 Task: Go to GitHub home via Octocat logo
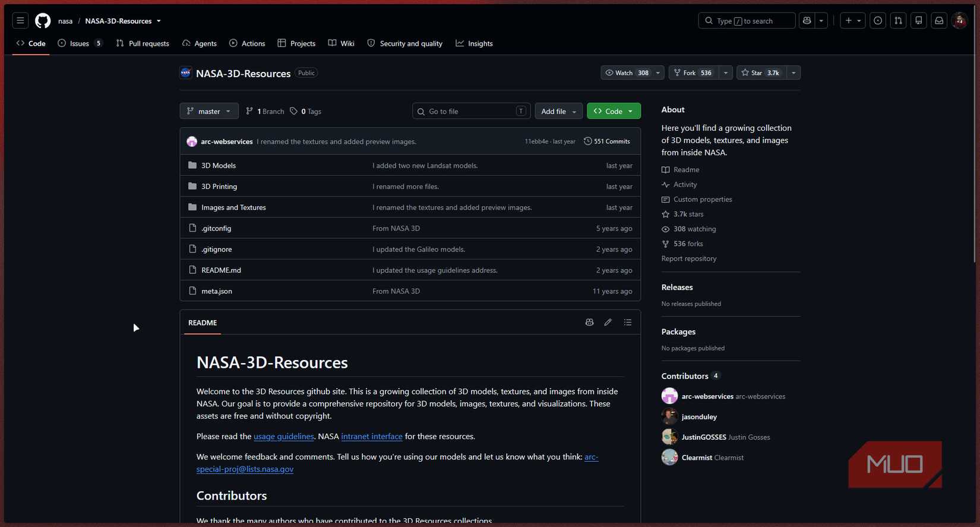(x=43, y=21)
